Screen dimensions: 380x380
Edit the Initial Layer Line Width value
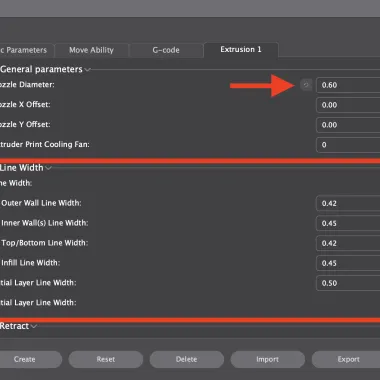click(x=348, y=283)
